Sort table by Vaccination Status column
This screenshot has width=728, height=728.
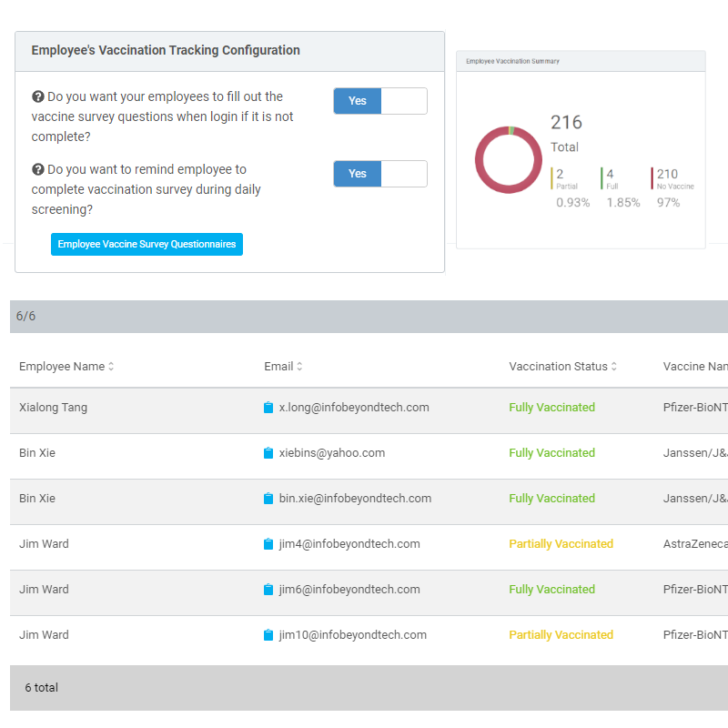coord(562,367)
